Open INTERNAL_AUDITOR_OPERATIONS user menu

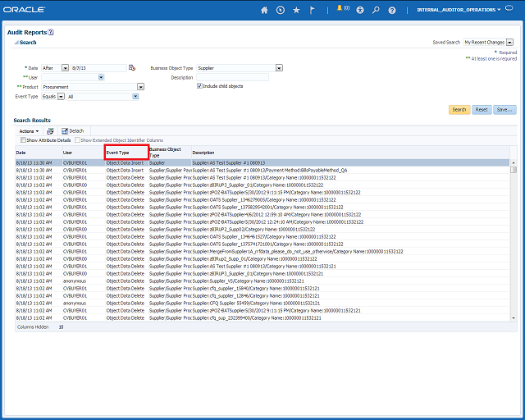(459, 10)
